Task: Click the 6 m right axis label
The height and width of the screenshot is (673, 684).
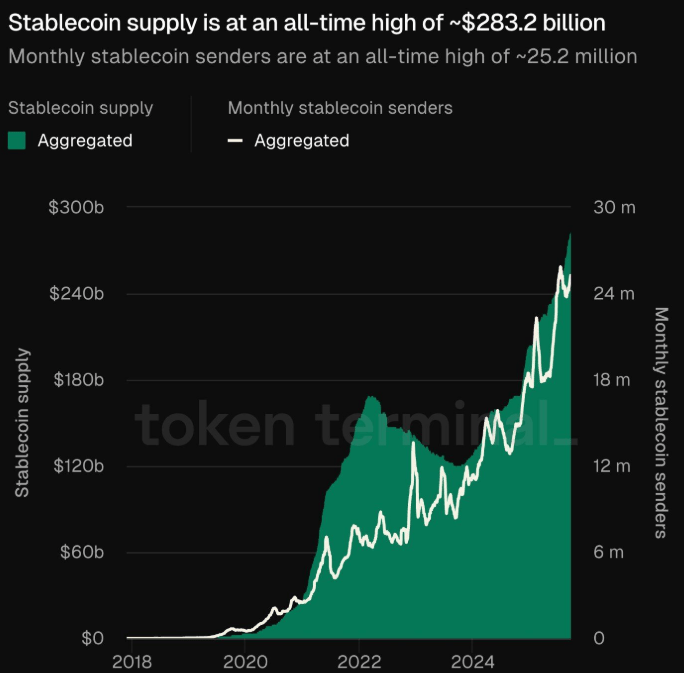Action: (x=609, y=552)
